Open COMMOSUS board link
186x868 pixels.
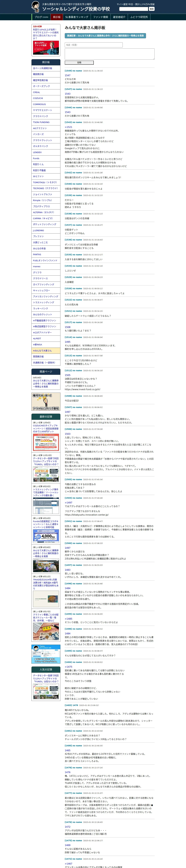[x=46, y=104]
